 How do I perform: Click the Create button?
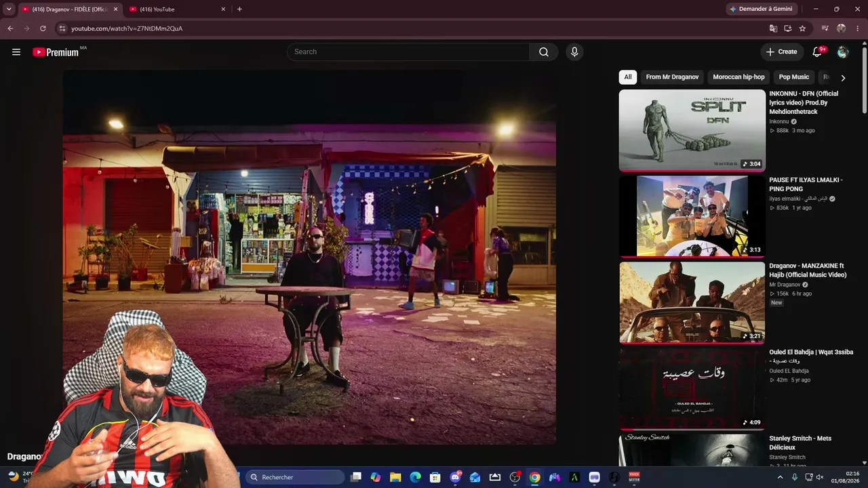point(781,52)
